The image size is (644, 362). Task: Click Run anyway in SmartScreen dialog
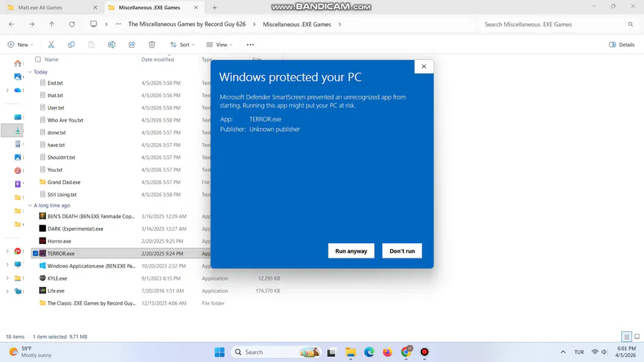(x=351, y=251)
